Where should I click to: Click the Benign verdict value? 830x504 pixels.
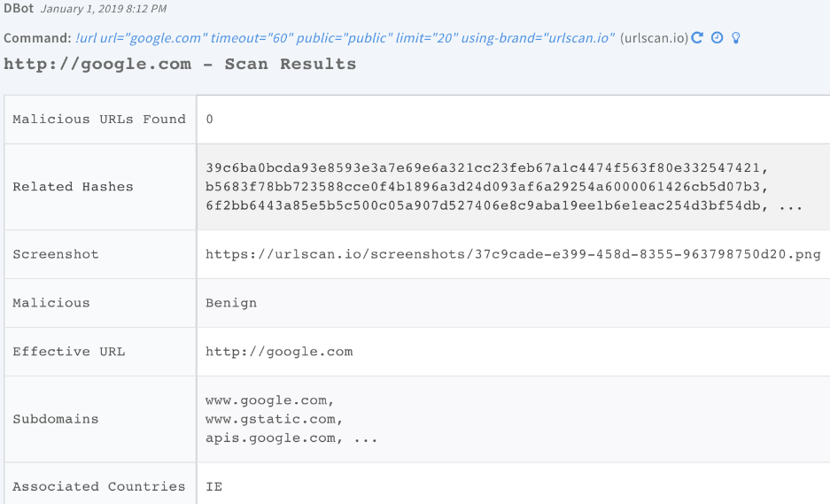(231, 303)
